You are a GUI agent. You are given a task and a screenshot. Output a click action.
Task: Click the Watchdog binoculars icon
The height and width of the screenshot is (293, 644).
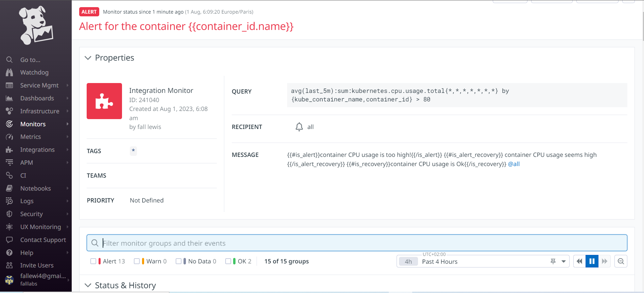click(x=10, y=72)
